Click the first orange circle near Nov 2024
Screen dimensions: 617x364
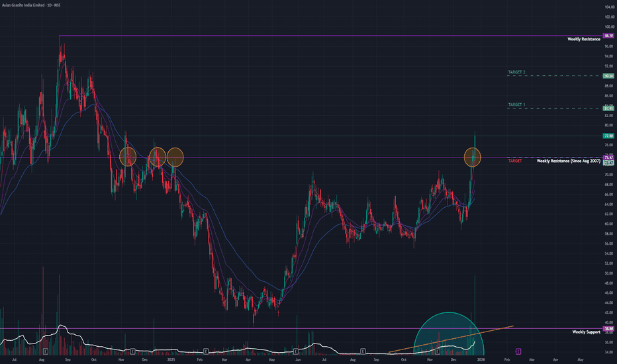128,157
